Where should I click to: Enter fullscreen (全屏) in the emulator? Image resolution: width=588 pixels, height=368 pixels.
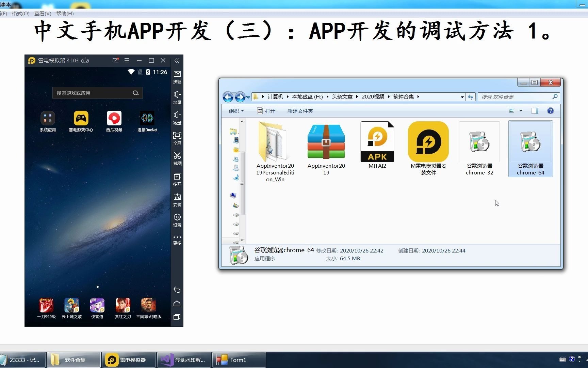click(177, 138)
